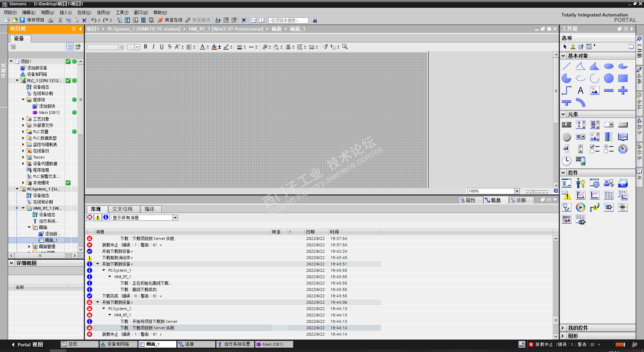Toggle information messages filter button
Viewport: 644px width, 352px height.
106,217
